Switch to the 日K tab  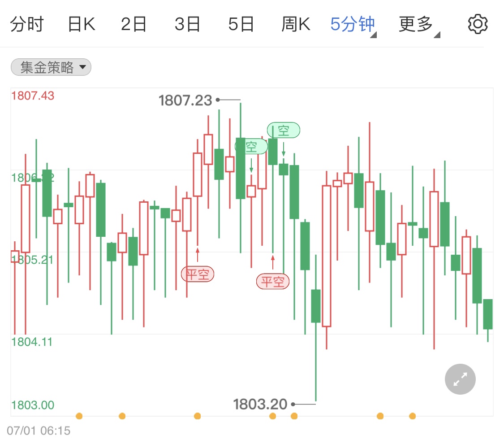pyautogui.click(x=82, y=24)
